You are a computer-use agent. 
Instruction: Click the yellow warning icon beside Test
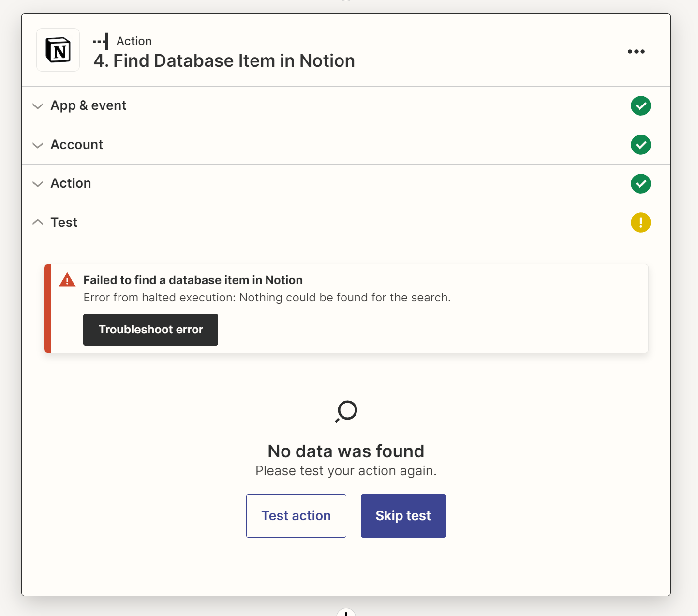pyautogui.click(x=640, y=223)
